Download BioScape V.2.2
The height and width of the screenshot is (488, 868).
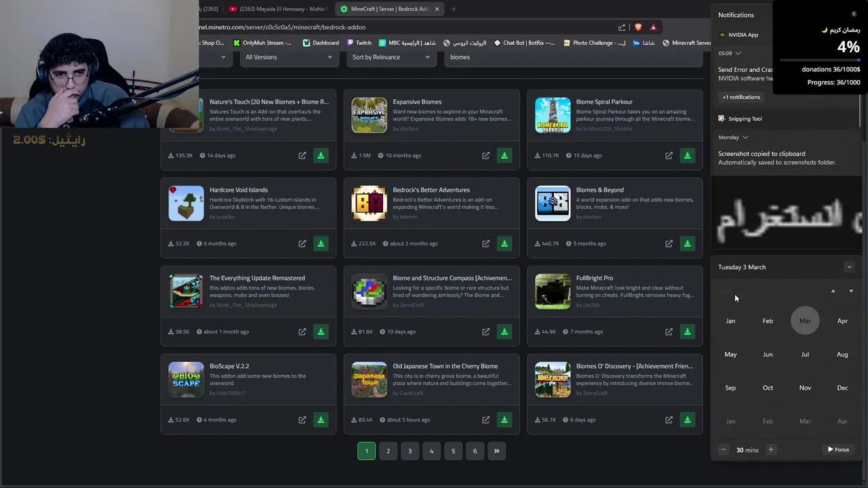pyautogui.click(x=321, y=420)
